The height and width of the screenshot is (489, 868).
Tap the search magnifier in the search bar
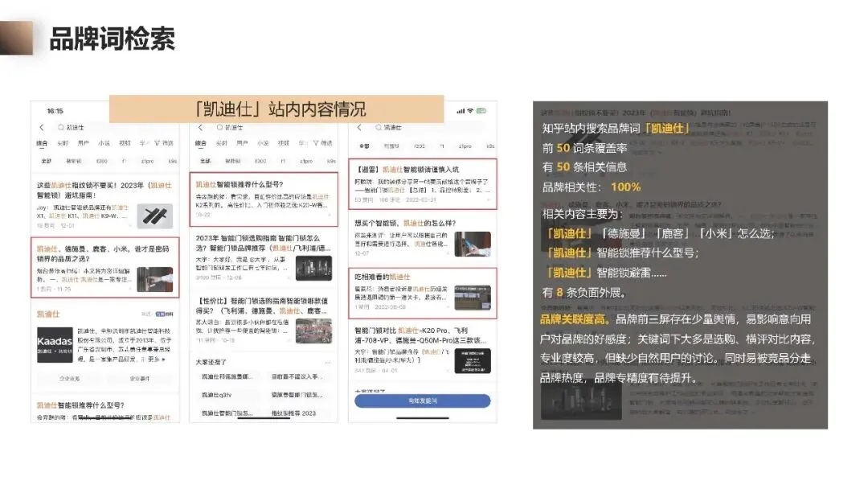60,127
